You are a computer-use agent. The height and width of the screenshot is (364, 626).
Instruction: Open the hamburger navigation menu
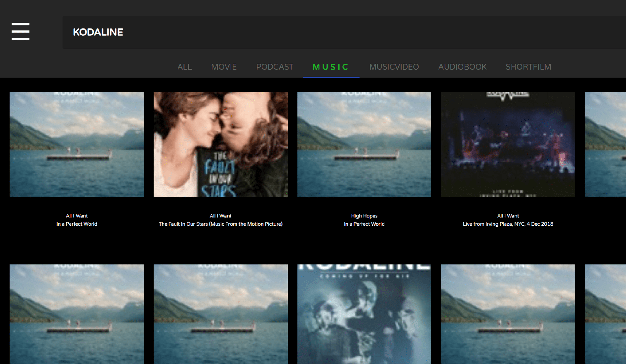(x=20, y=32)
